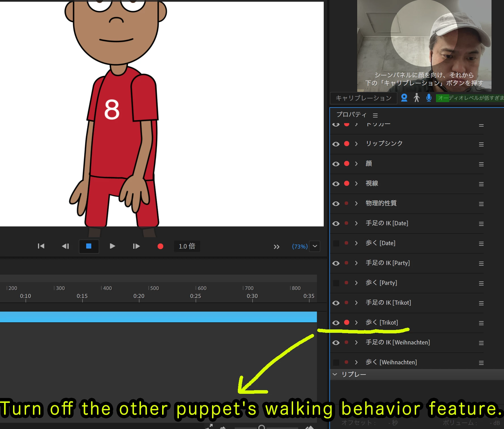Toggle microphone input icon
Viewport: 504px width, 429px height.
click(x=429, y=98)
